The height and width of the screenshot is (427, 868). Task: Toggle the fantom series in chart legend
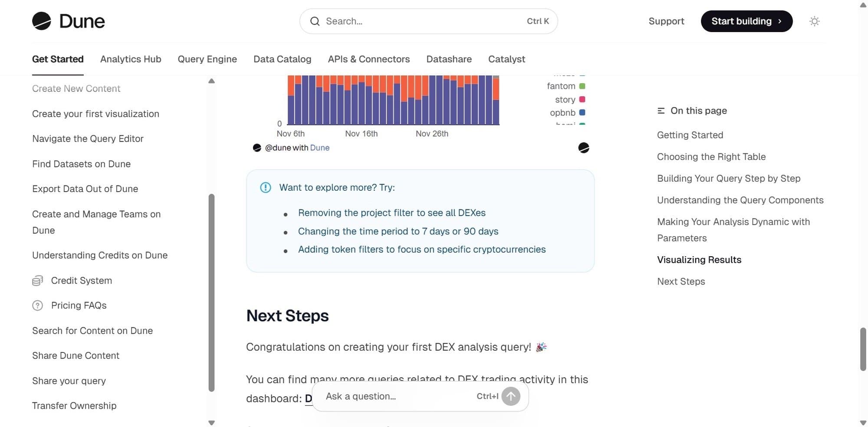click(x=561, y=86)
